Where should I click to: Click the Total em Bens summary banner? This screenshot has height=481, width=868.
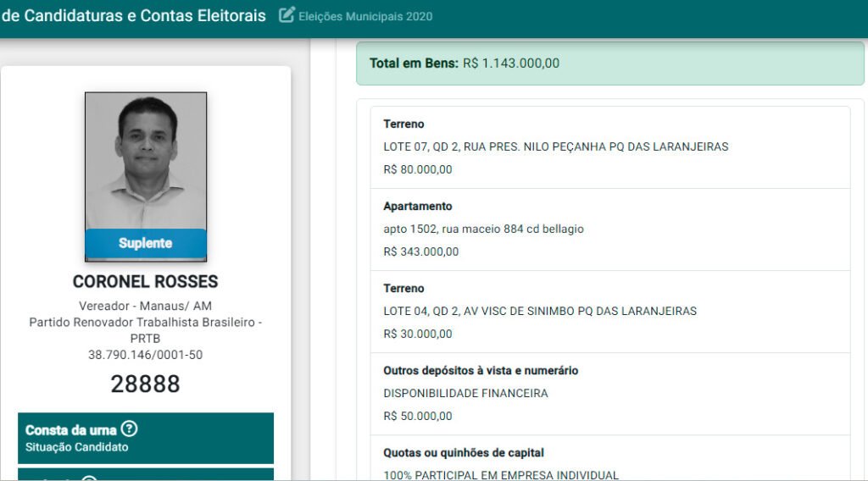coord(609,64)
